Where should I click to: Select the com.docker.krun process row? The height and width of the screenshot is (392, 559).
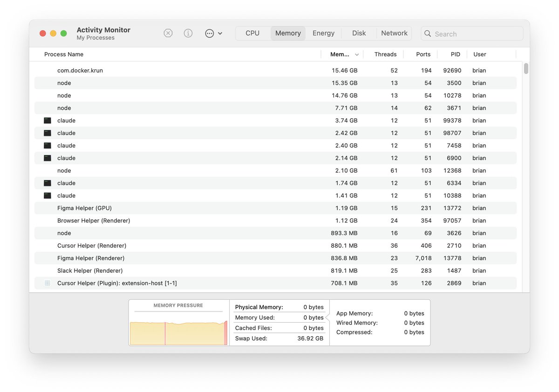tap(275, 70)
